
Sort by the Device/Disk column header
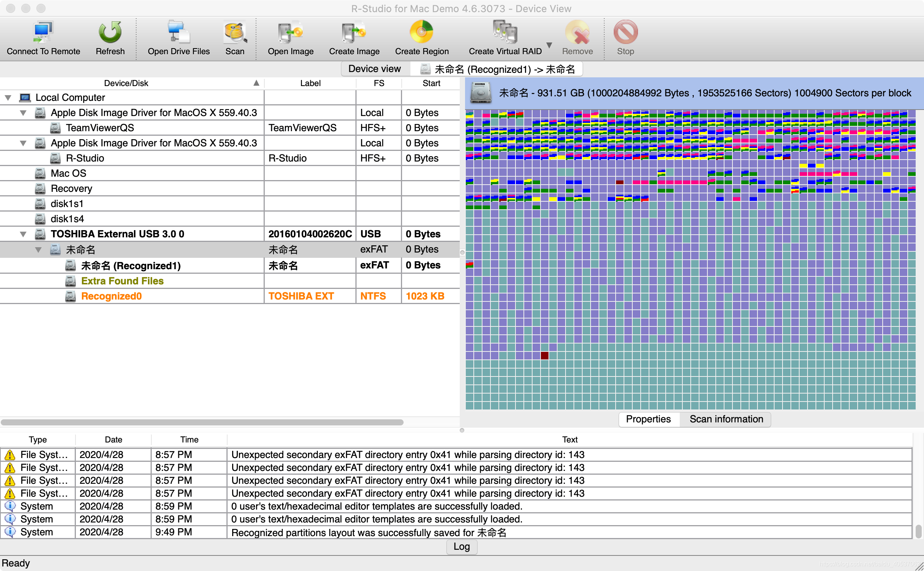click(126, 83)
